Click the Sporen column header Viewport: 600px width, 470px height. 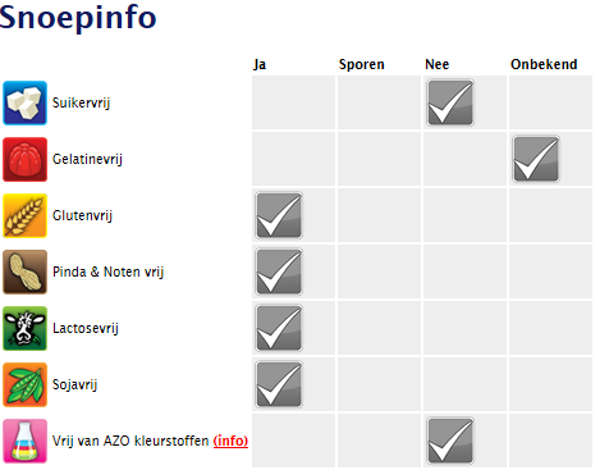[x=362, y=64]
